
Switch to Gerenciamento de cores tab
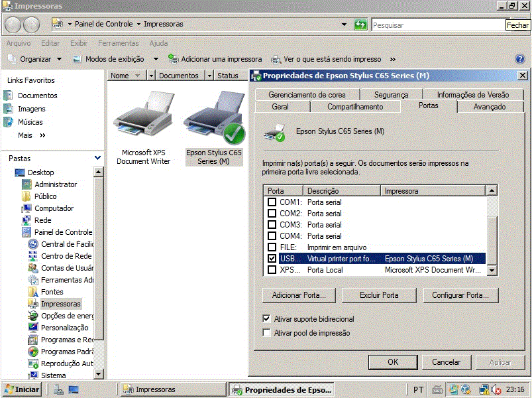point(307,95)
